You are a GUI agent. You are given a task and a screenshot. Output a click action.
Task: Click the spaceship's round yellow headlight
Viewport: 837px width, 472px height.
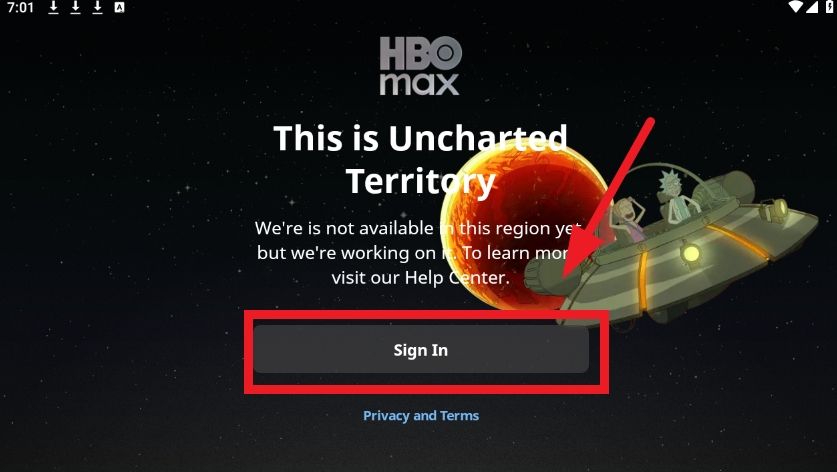(691, 253)
